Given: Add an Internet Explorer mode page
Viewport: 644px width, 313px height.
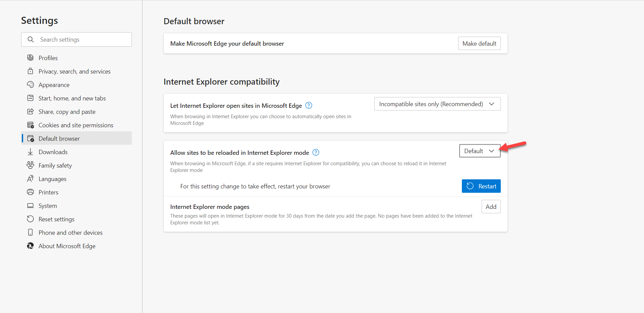Looking at the screenshot, I should [x=491, y=207].
